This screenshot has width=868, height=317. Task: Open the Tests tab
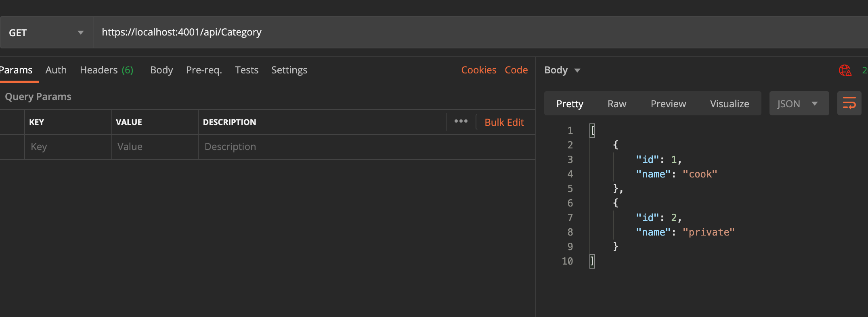[247, 70]
